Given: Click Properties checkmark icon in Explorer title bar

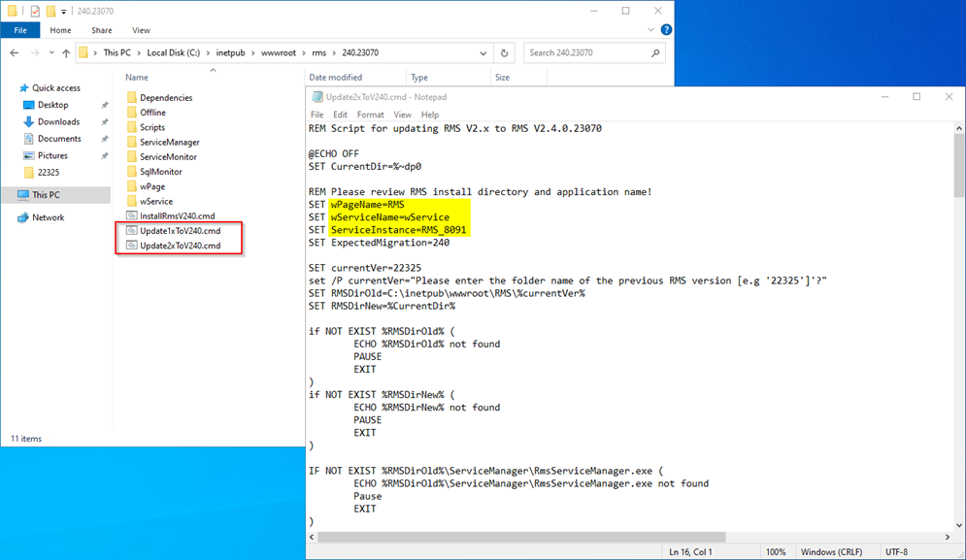Looking at the screenshot, I should [x=35, y=11].
